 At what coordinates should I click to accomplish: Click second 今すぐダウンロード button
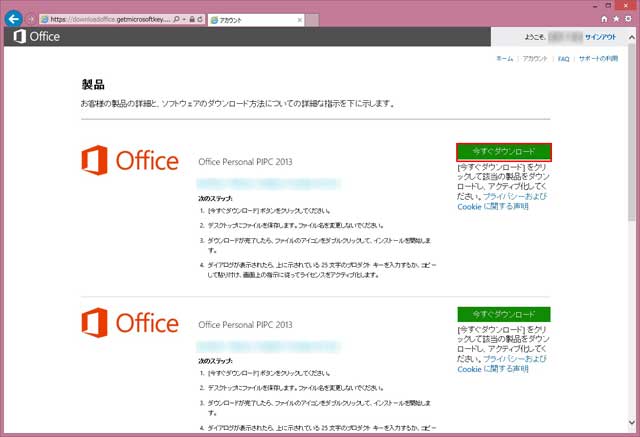[x=504, y=313]
